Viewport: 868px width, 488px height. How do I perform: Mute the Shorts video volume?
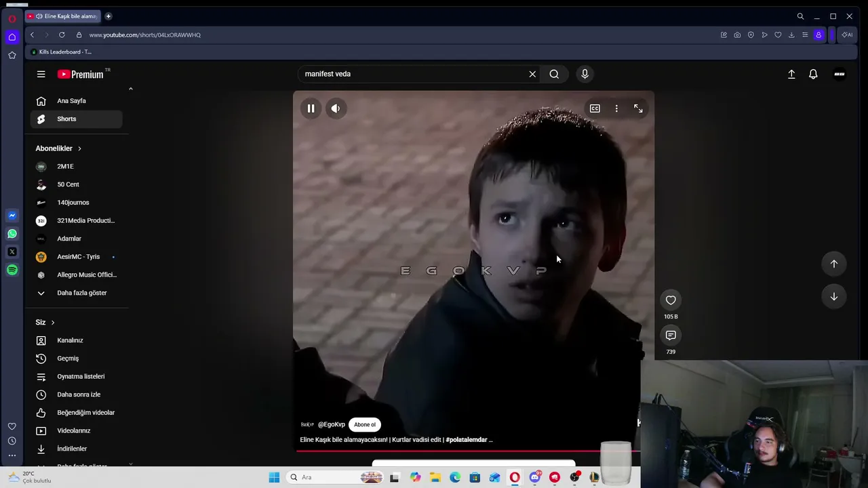[x=336, y=108]
